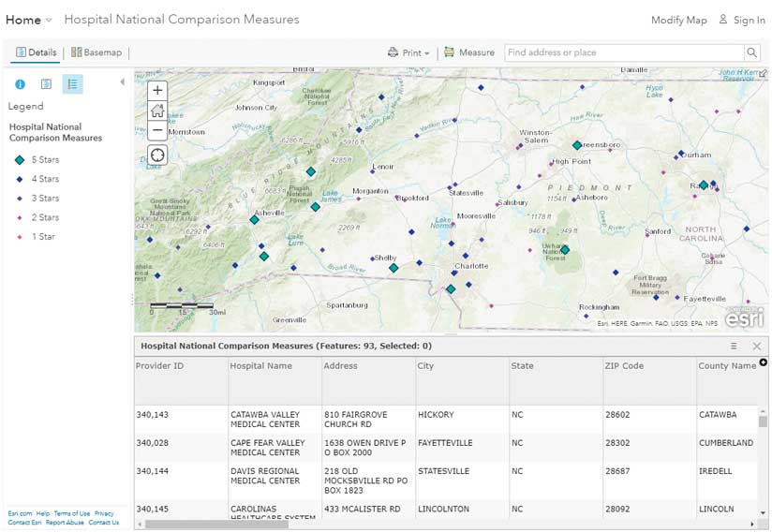Open the Help footer link

point(43,513)
